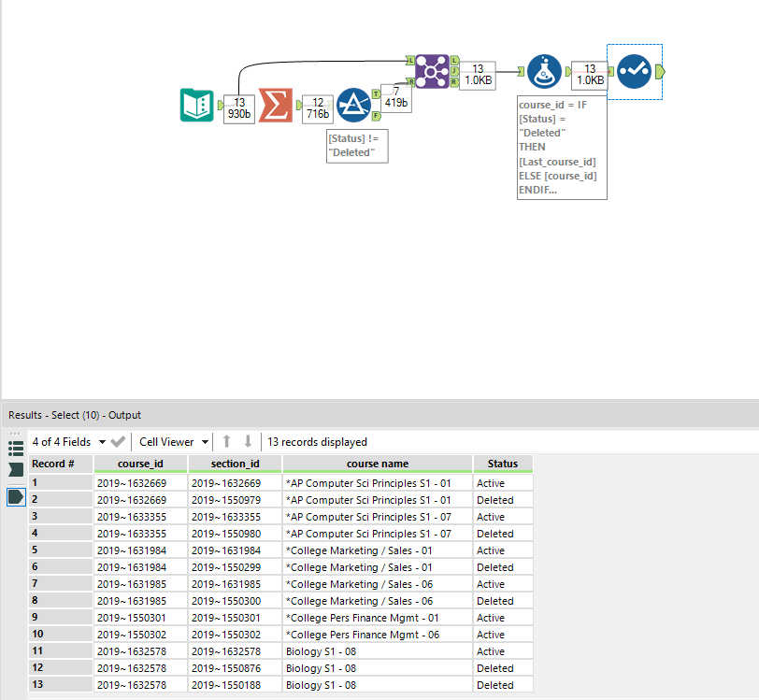Viewport: 759px width, 700px height.
Task: Open the Join tool
Action: tap(432, 71)
